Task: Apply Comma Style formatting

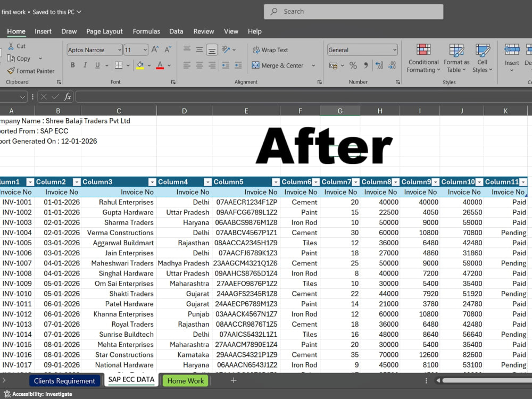Action: [366, 65]
